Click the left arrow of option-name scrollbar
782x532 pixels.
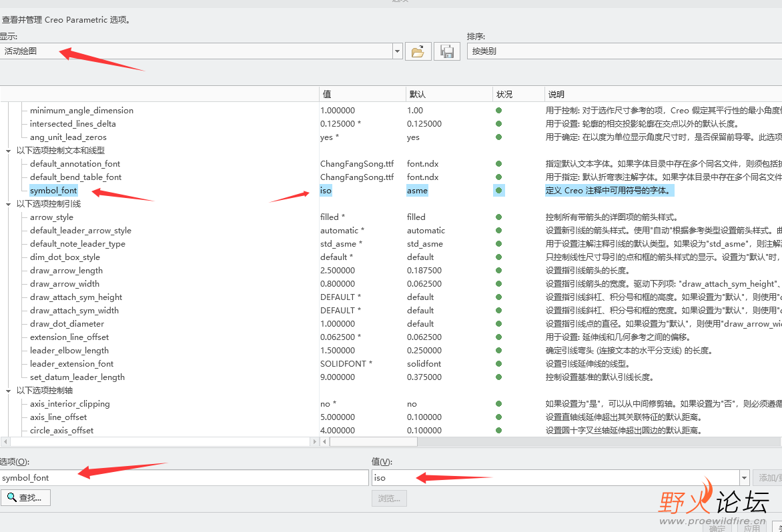click(x=5, y=442)
